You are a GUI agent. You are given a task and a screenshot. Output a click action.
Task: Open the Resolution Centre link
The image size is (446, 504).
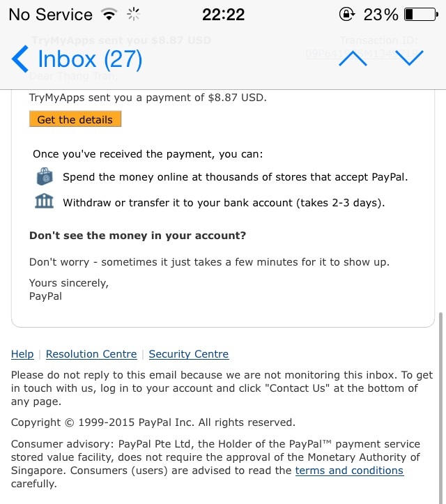91,354
